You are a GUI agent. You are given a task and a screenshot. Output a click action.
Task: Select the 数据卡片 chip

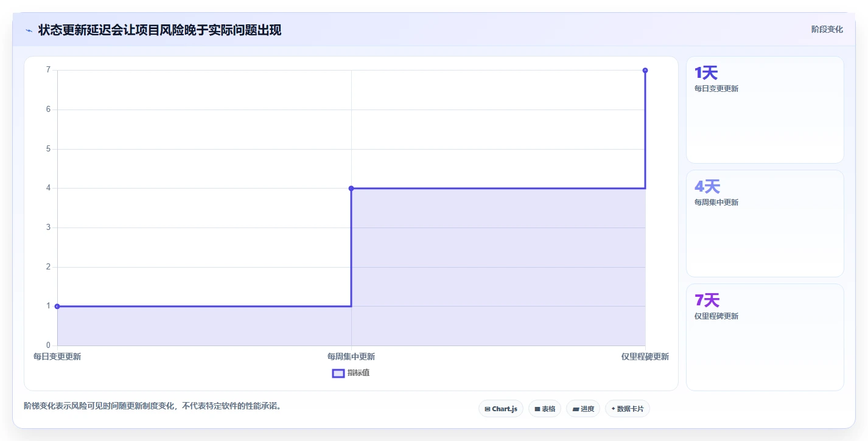[x=628, y=409]
